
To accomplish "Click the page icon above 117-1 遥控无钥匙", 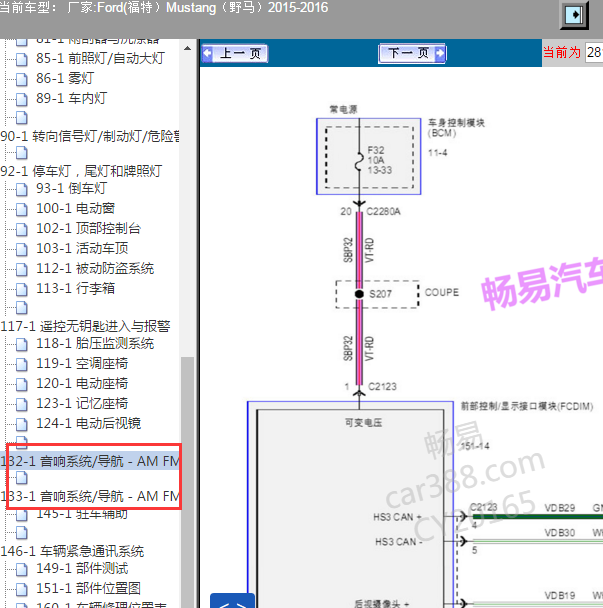I will [x=22, y=308].
